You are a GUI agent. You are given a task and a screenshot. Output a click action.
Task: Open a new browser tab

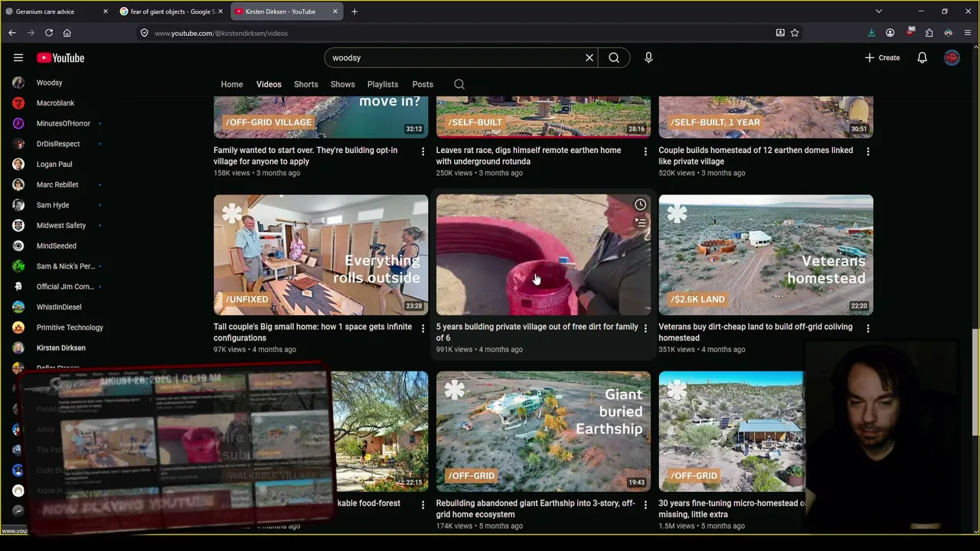354,11
